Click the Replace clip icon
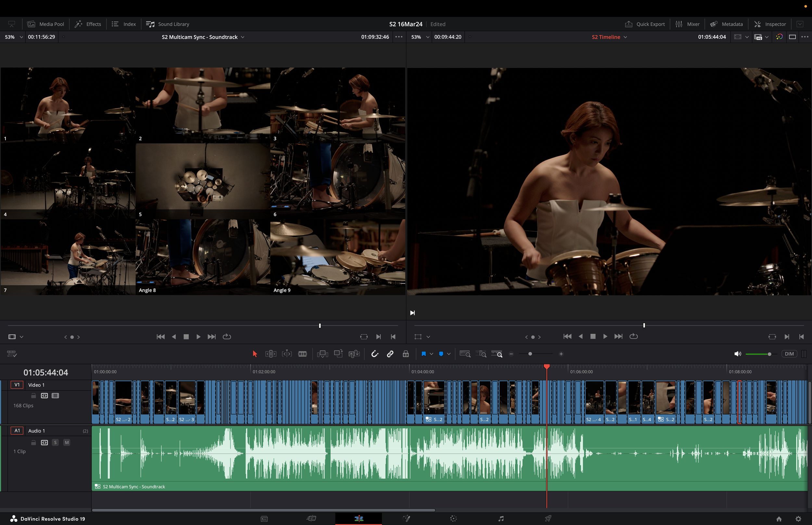The image size is (812, 525). pos(354,354)
